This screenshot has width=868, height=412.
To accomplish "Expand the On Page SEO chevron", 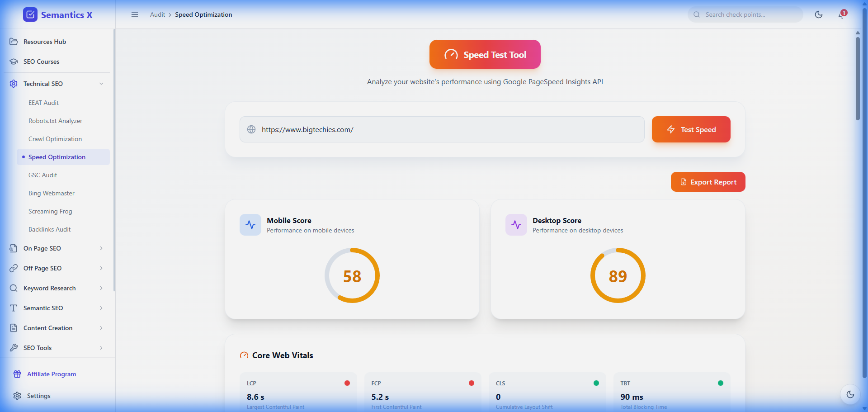I will pyautogui.click(x=101, y=248).
